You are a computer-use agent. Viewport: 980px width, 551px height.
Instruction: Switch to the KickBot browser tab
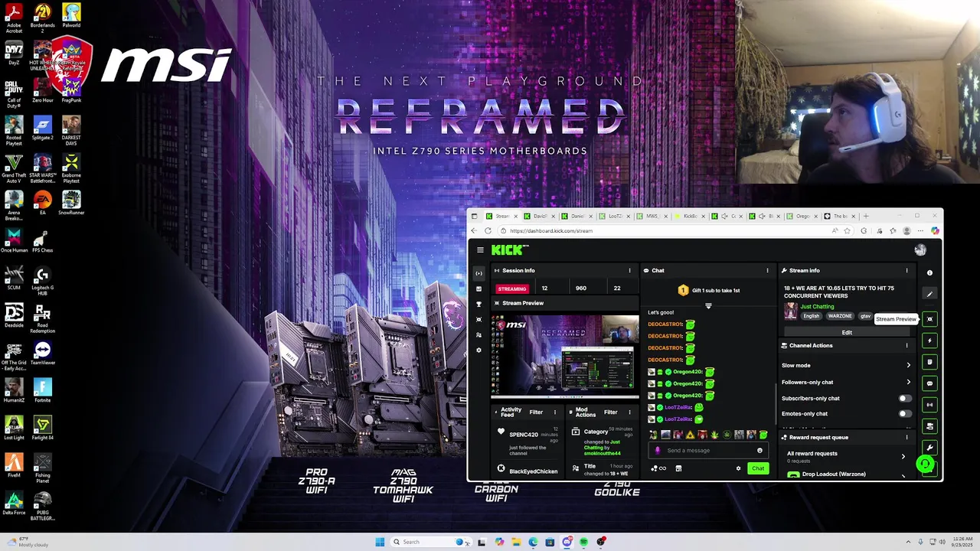click(691, 216)
